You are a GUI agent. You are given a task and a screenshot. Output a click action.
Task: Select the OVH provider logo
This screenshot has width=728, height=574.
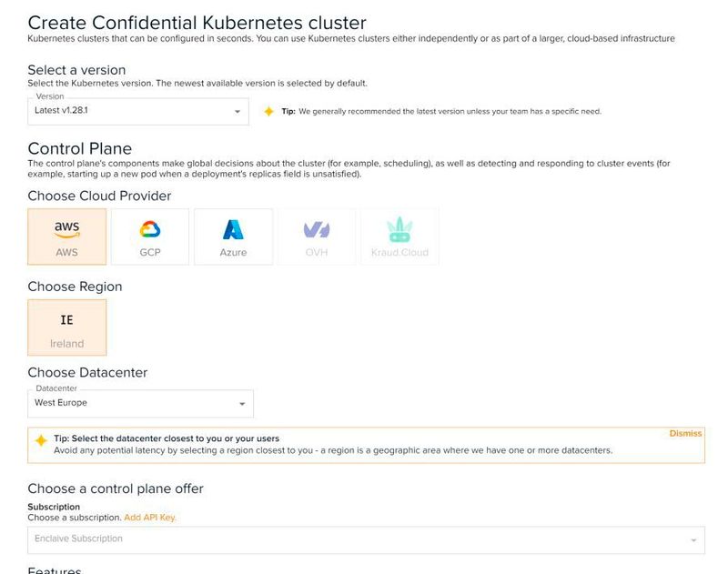(x=317, y=230)
